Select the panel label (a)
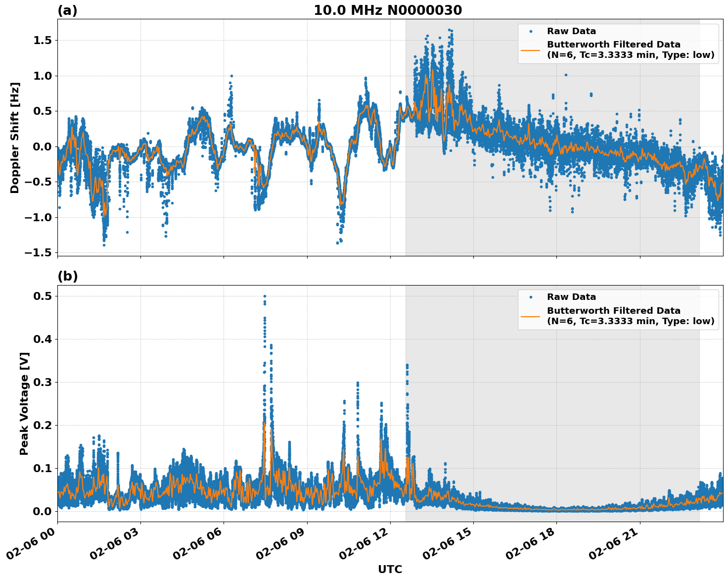The image size is (728, 580). [x=67, y=9]
